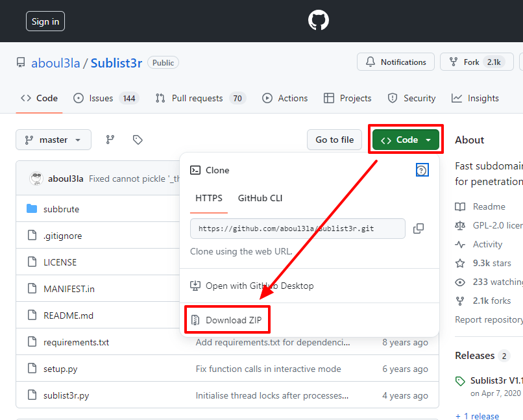Open the subbrute folder name
This screenshot has height=420, width=523.
pyautogui.click(x=62, y=209)
